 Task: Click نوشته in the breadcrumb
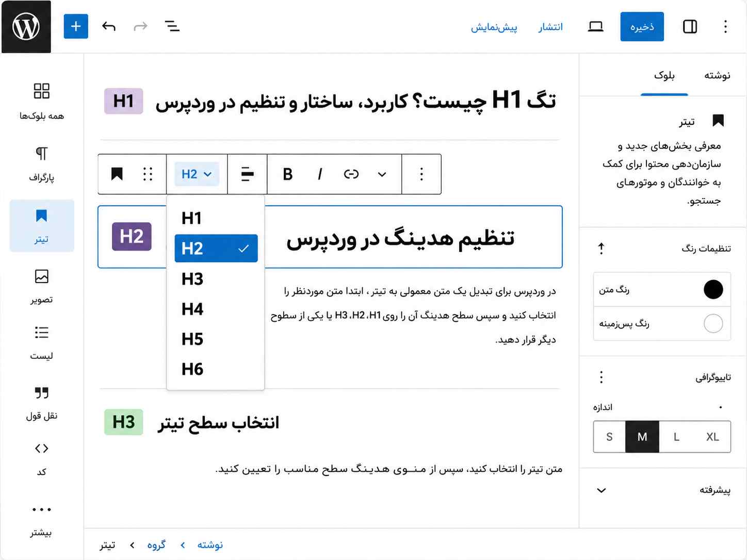point(210,545)
